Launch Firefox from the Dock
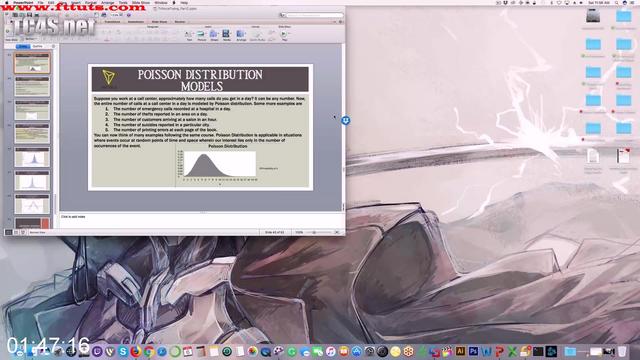The image size is (640, 360). (136, 351)
